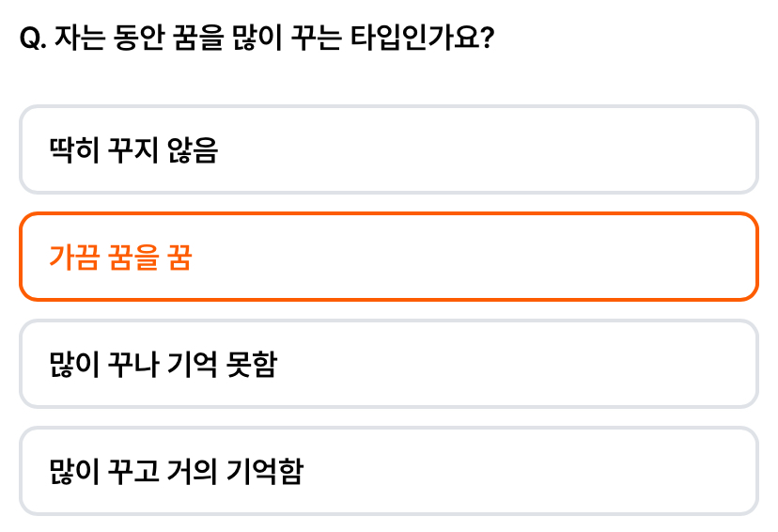Switch selection to '딱히 꾸지 않음' box
The image size is (778, 532).
[389, 149]
